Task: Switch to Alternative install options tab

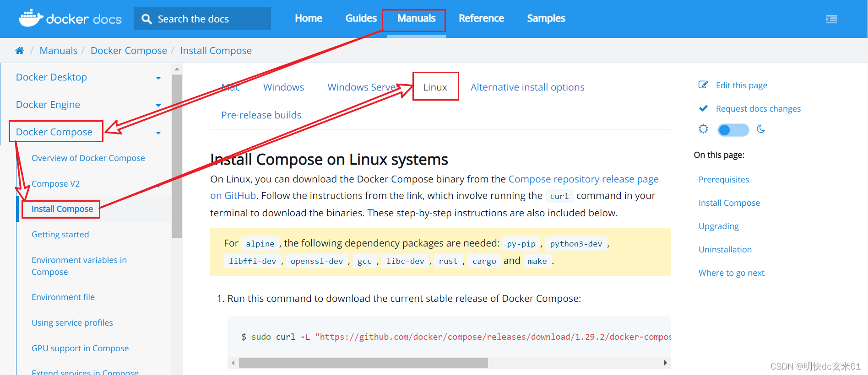Action: click(527, 87)
